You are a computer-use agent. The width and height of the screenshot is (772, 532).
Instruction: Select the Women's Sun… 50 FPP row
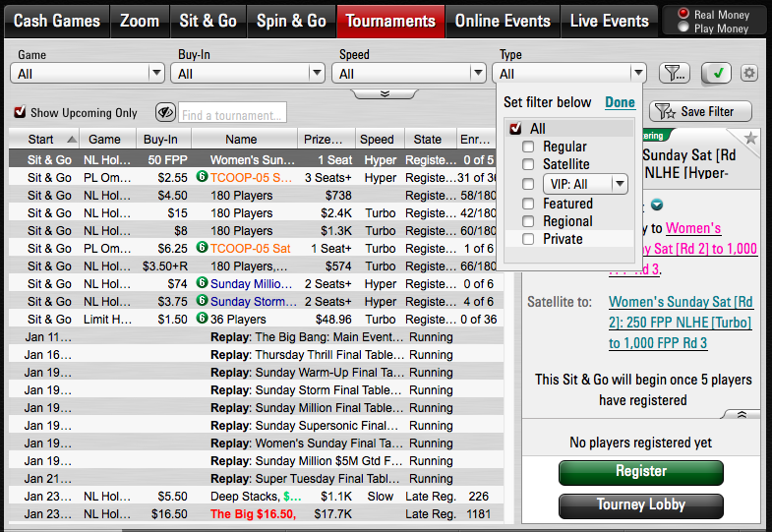(252, 159)
